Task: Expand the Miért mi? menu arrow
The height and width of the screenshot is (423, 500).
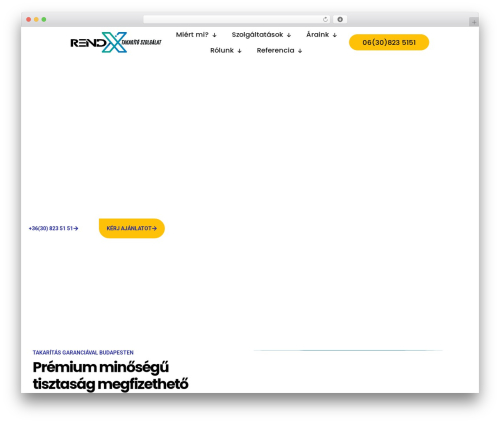Action: [x=214, y=35]
